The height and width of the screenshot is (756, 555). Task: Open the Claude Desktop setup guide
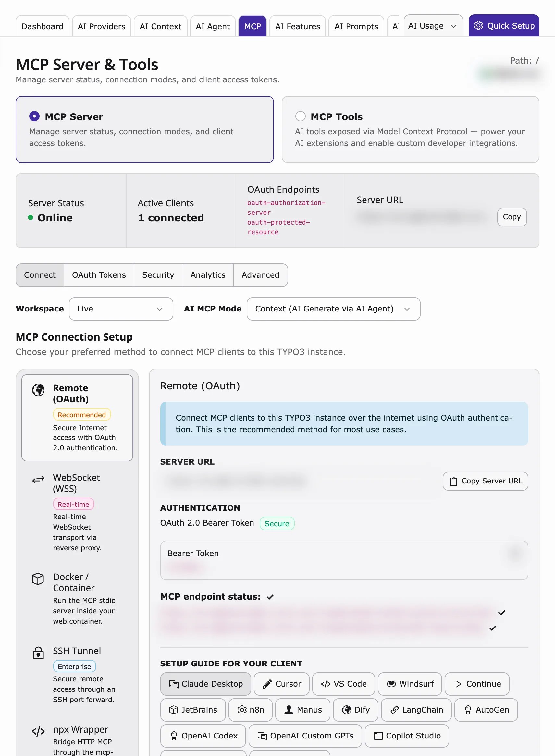click(x=205, y=683)
